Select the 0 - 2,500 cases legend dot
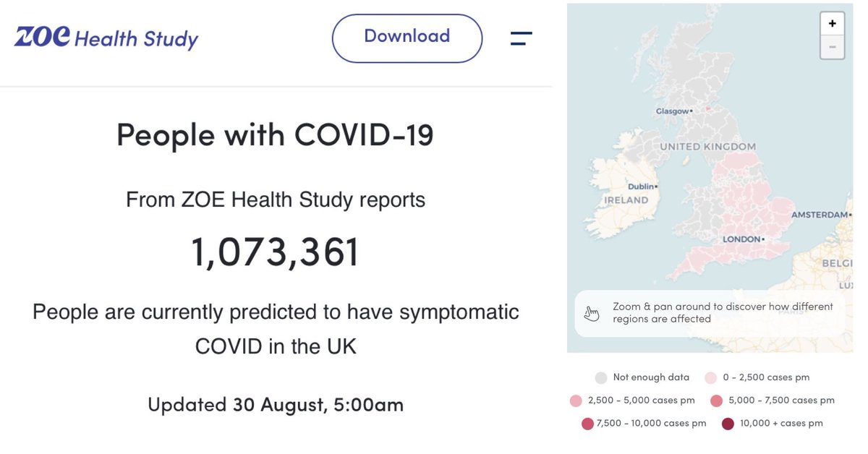 pyautogui.click(x=710, y=377)
